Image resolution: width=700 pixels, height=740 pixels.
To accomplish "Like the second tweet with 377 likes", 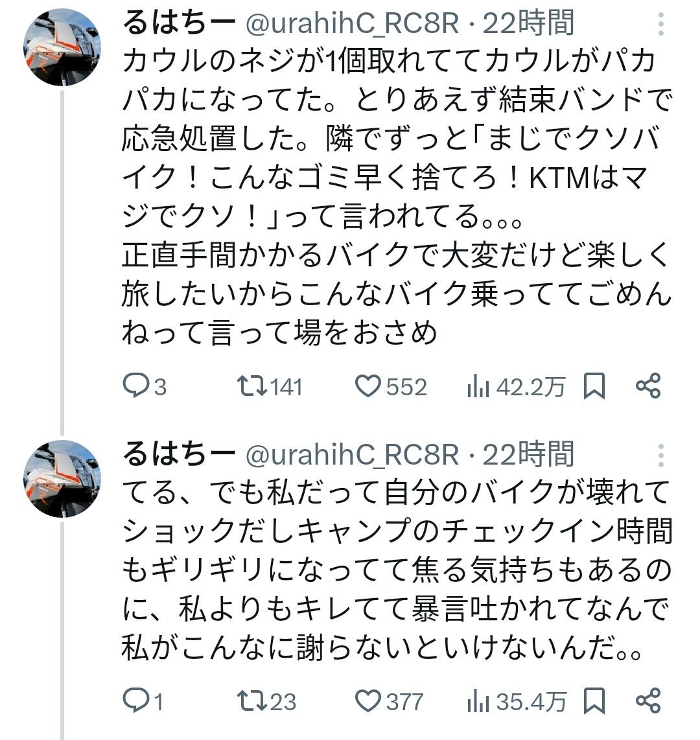I will click(x=390, y=700).
